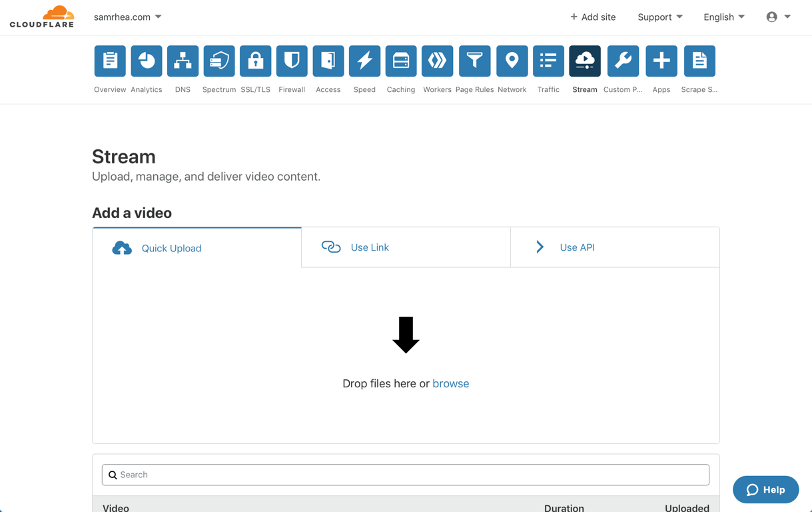812x512 pixels.
Task: Open the user account menu
Action: [x=778, y=17]
